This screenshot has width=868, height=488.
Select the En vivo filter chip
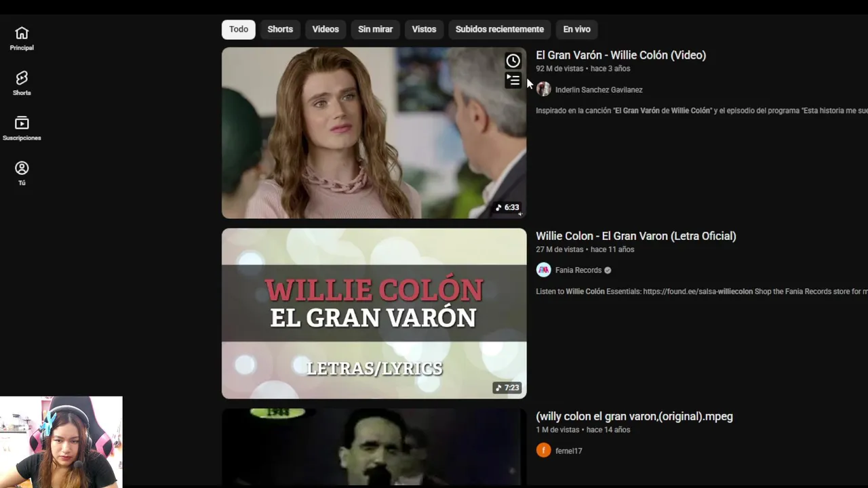pyautogui.click(x=577, y=29)
